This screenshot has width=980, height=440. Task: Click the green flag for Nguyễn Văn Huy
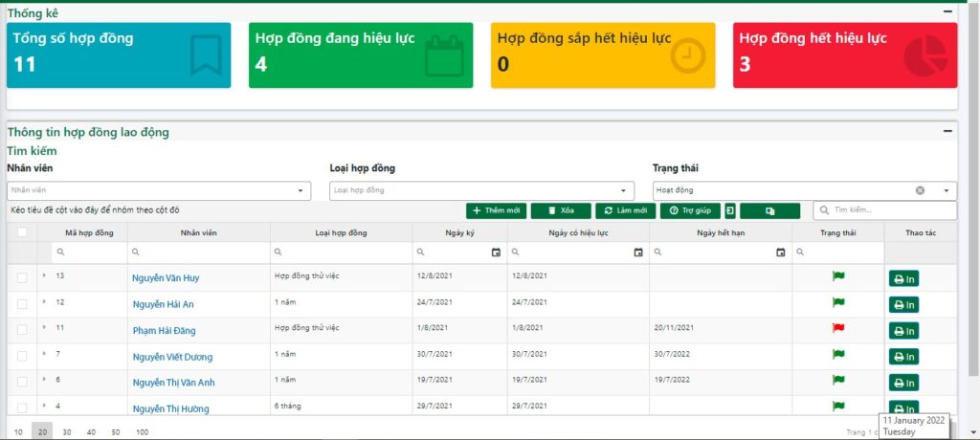[x=838, y=276]
